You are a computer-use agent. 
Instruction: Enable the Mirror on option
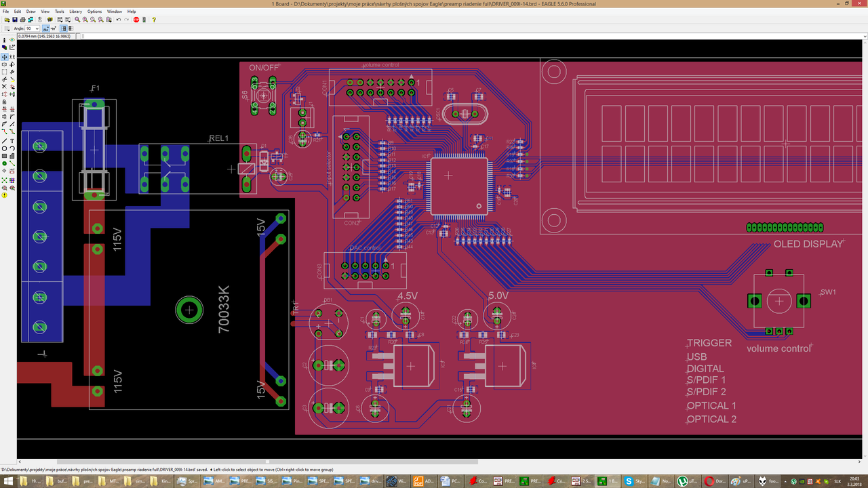71,28
